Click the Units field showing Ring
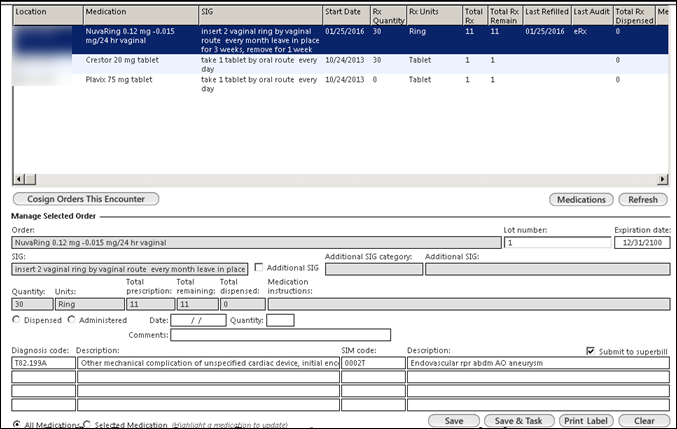Viewport: 677px width, 429px height. [x=90, y=304]
